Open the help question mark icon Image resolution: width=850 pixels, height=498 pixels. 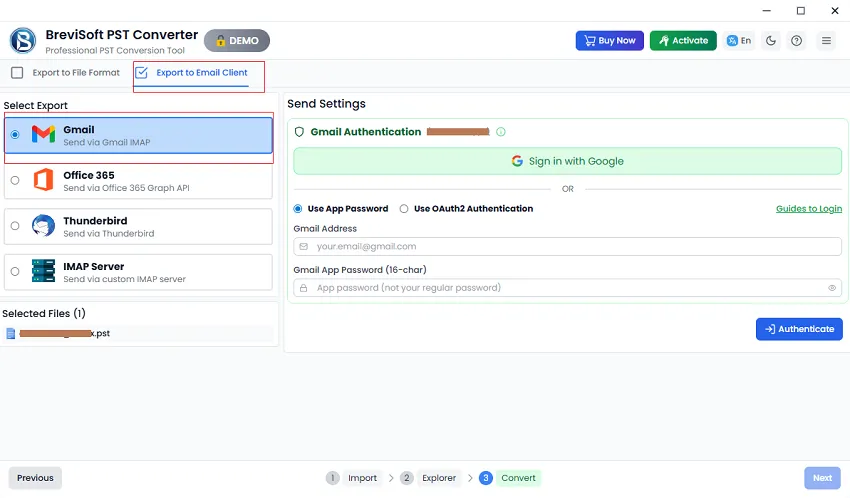[x=796, y=41]
